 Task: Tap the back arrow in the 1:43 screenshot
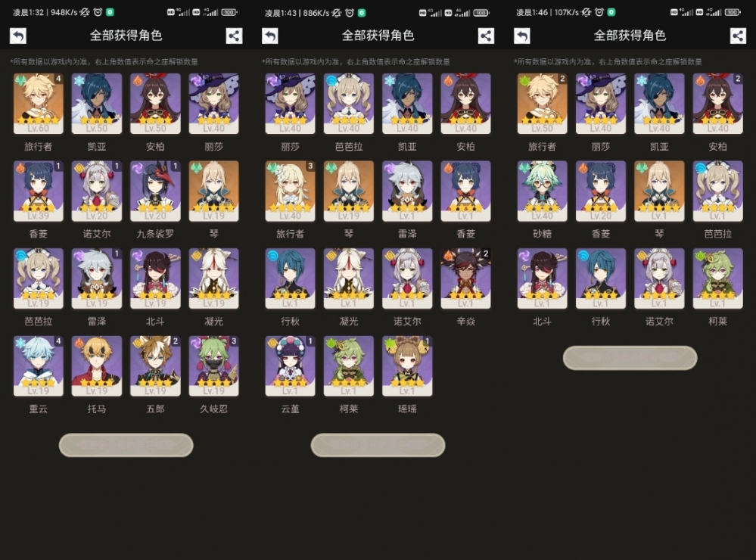tap(270, 36)
